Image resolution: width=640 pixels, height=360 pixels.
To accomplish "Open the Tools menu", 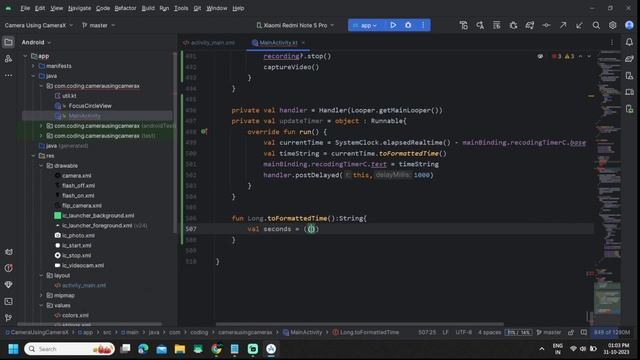I will tap(181, 8).
